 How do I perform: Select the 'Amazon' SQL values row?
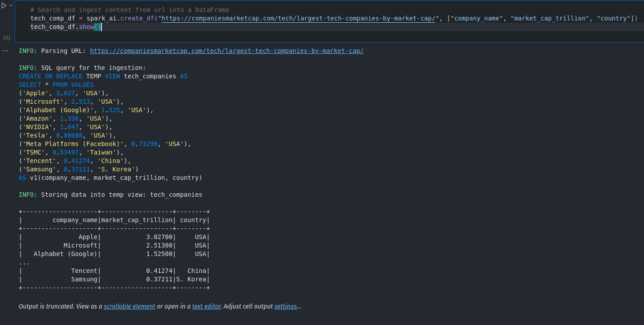(x=65, y=118)
